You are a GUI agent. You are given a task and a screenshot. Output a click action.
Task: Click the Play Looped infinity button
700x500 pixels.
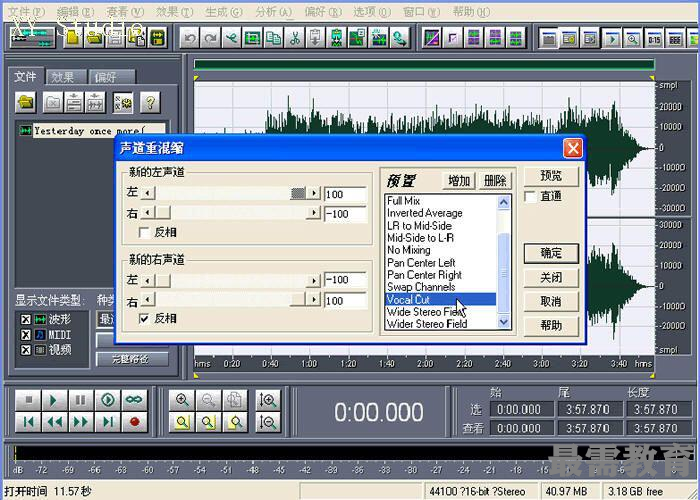point(134,400)
